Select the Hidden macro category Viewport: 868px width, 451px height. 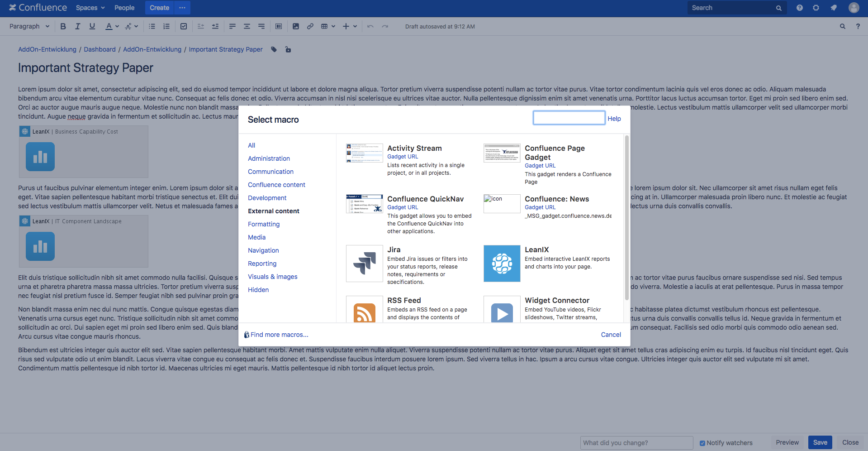(258, 290)
